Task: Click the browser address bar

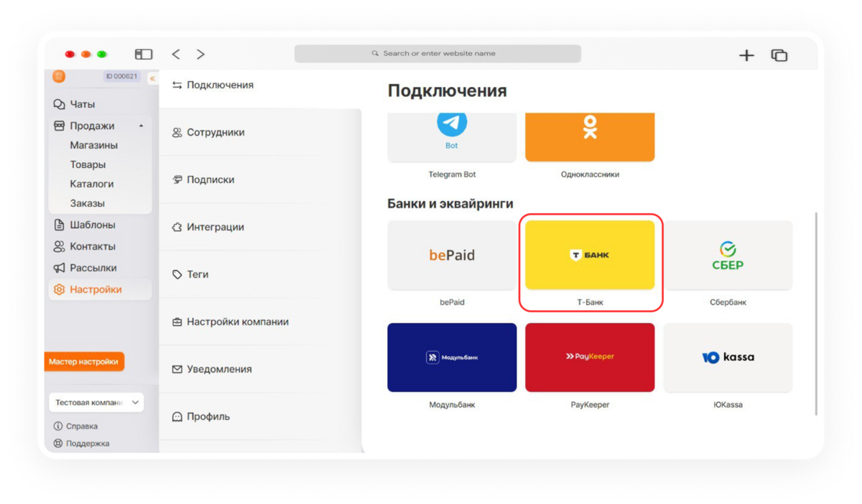Action: 437,54
